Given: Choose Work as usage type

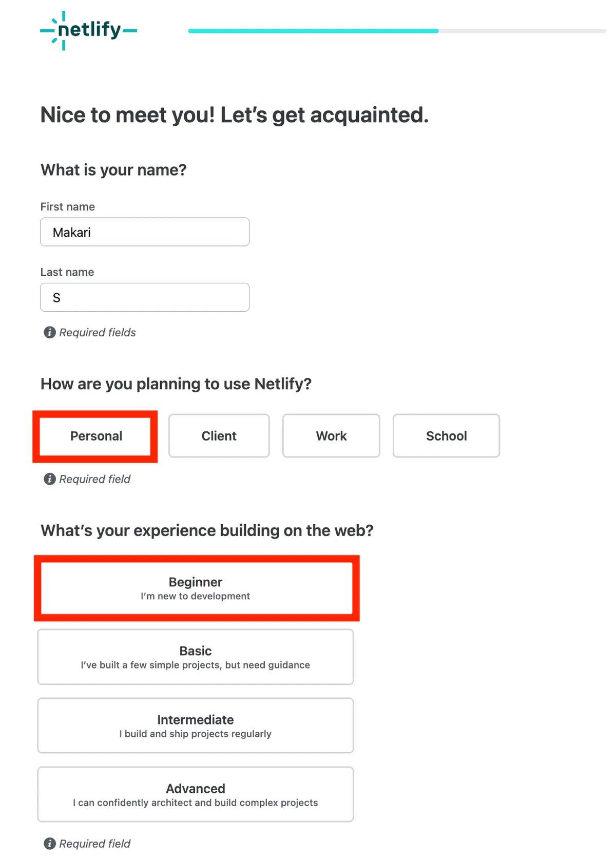Looking at the screenshot, I should click(x=331, y=436).
